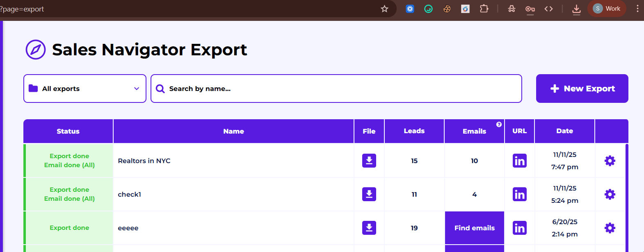Click the search magnifier icon
This screenshot has height=252, width=644.
(160, 89)
